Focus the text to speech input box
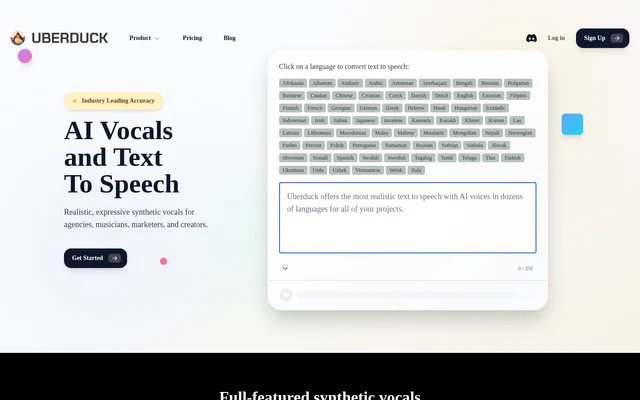Image resolution: width=640 pixels, height=400 pixels. pyautogui.click(x=407, y=218)
